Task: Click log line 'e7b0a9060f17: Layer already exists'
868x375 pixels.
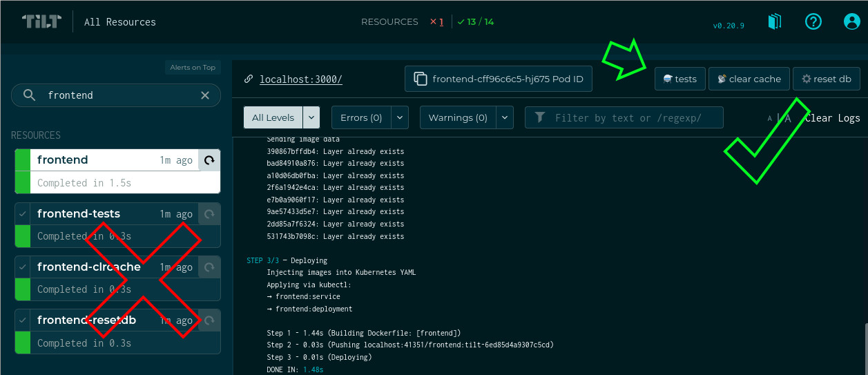Action: coord(336,200)
